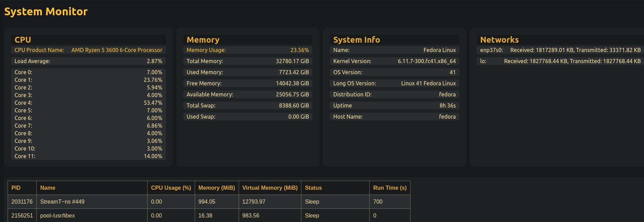Click the Networks panel heading
The height and width of the screenshot is (222, 644).
[560, 40]
